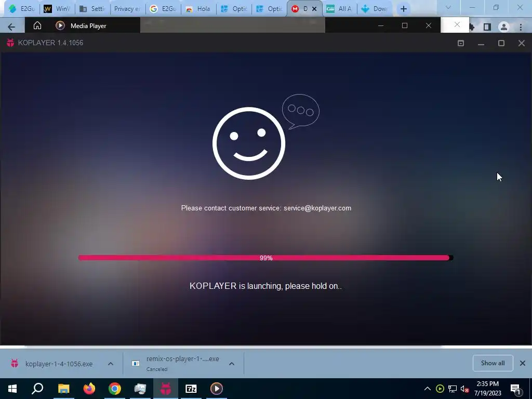Toggle Chrome side panel icon
Image resolution: width=532 pixels, height=399 pixels.
point(487,27)
